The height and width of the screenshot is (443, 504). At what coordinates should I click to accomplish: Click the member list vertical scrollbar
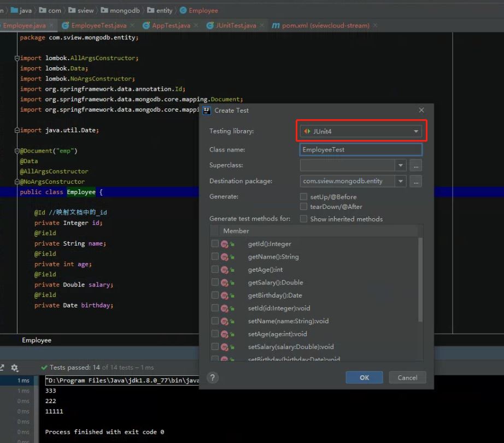420,279
